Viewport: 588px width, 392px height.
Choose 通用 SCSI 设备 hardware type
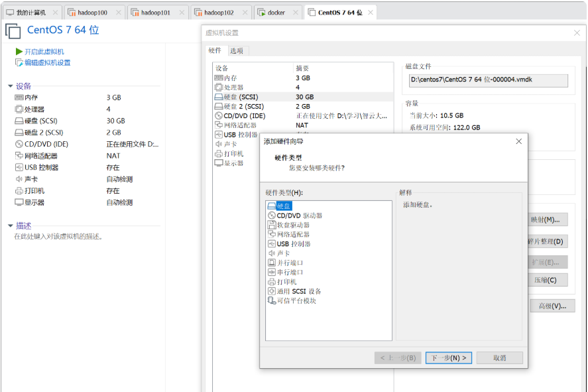(x=298, y=291)
